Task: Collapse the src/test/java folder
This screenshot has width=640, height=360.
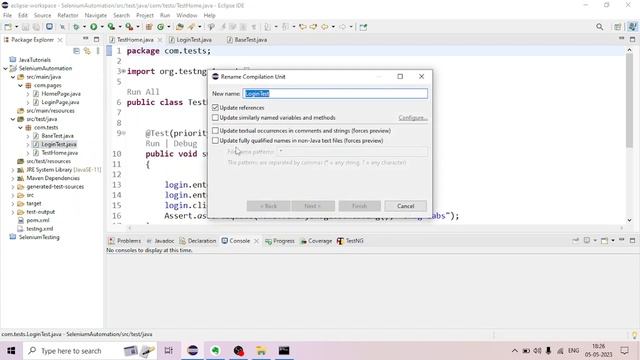Action: [13, 119]
